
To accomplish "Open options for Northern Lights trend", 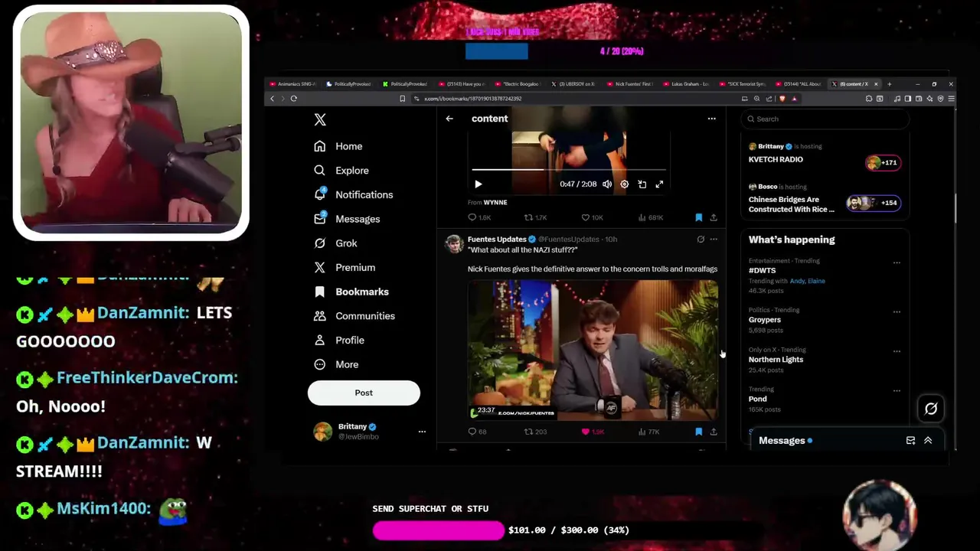I will pyautogui.click(x=897, y=351).
